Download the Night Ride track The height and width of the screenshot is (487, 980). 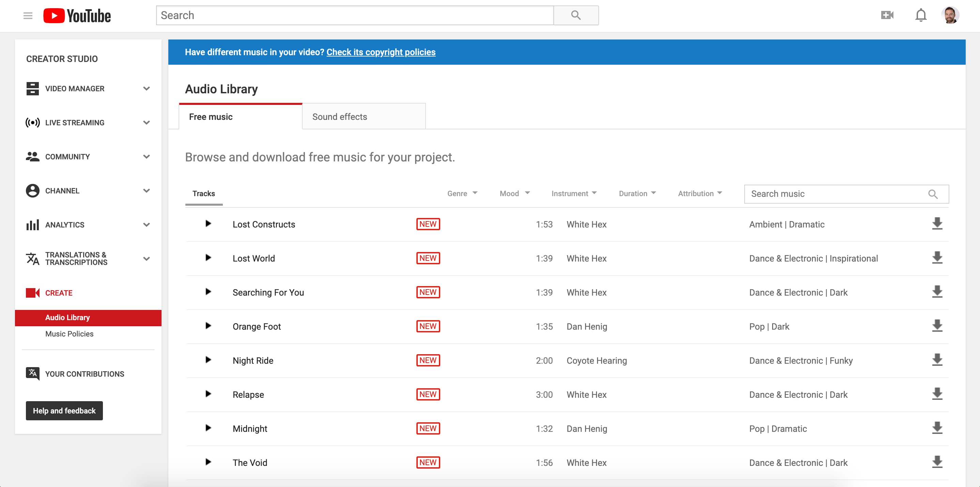click(x=937, y=360)
